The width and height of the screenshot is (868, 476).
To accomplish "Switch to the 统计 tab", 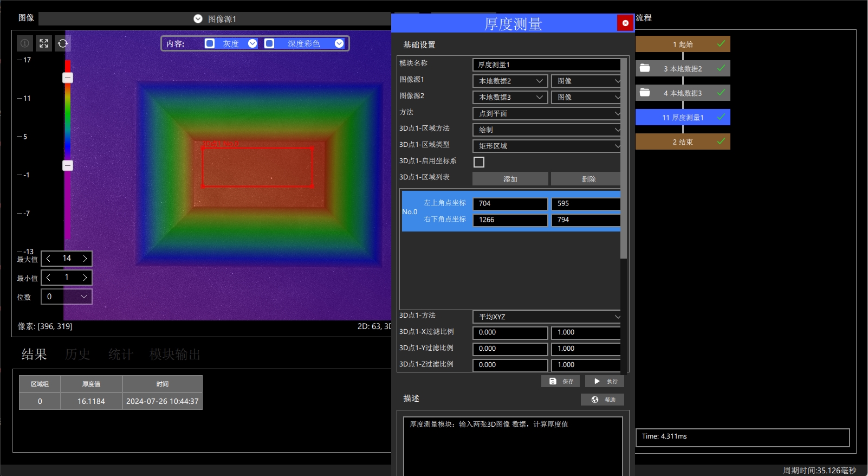I will tap(121, 354).
